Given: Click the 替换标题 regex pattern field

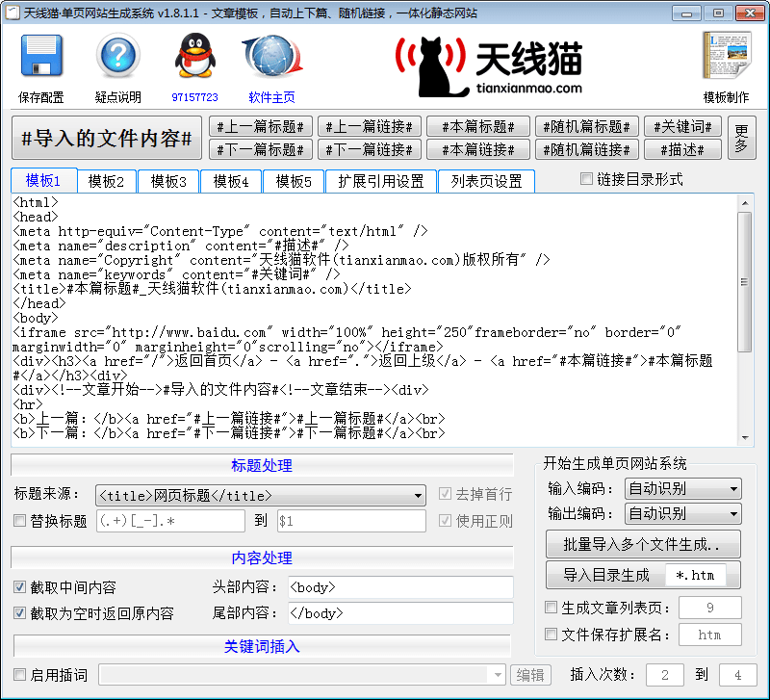Looking at the screenshot, I should (171, 521).
